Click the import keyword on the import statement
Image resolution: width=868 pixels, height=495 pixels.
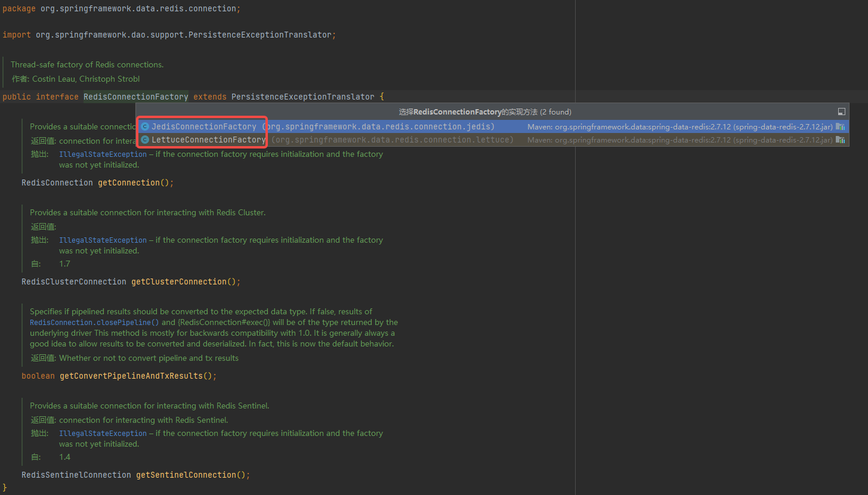point(16,35)
